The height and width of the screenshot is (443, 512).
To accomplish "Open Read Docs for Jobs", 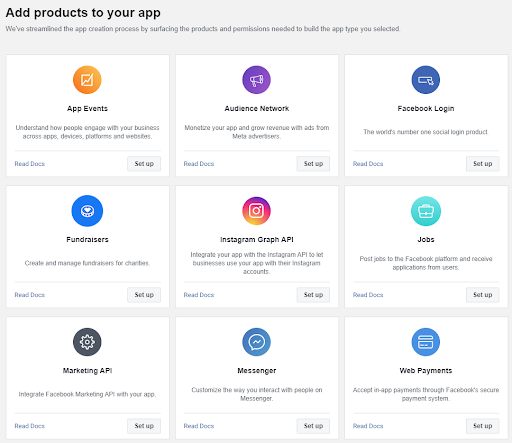I will click(x=368, y=295).
